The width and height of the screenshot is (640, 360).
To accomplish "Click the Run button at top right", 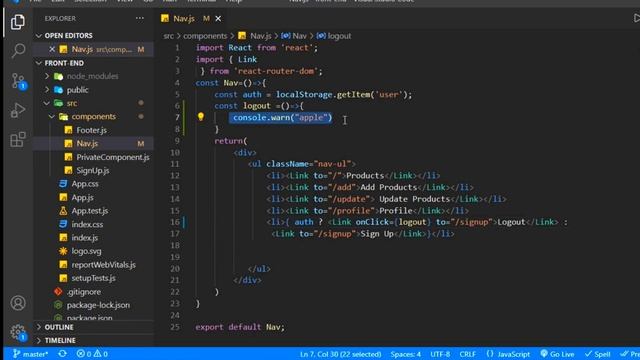I will tap(636, 18).
